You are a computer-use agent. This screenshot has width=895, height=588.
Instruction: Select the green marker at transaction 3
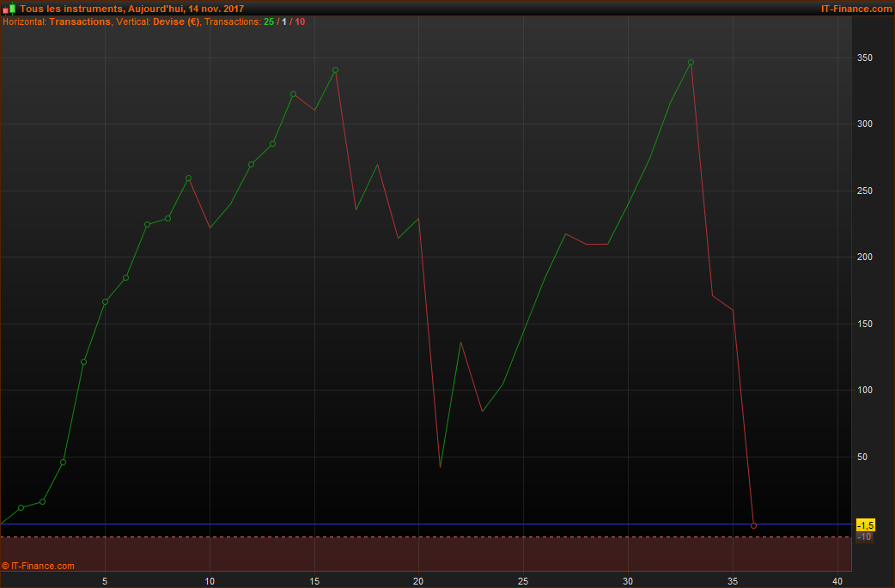[x=63, y=462]
